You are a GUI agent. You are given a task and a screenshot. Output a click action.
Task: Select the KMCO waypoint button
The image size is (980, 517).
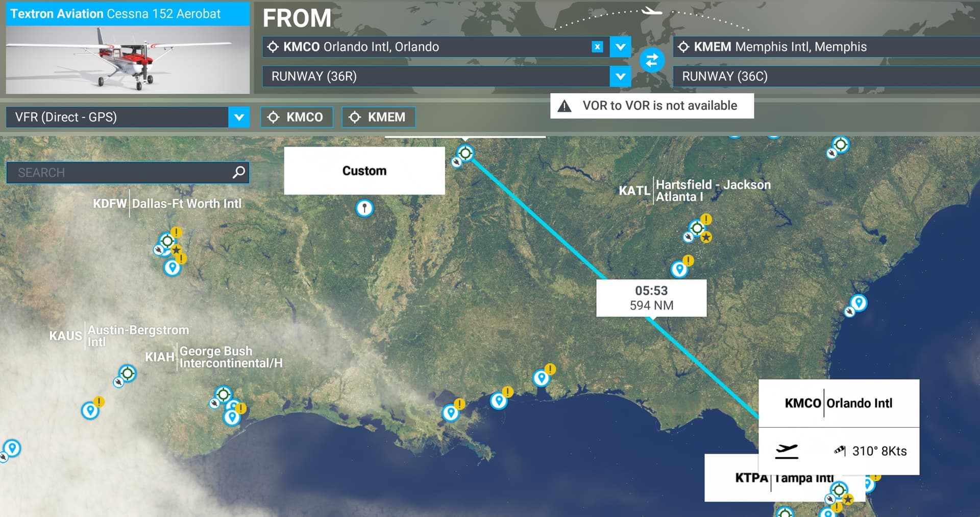click(297, 118)
